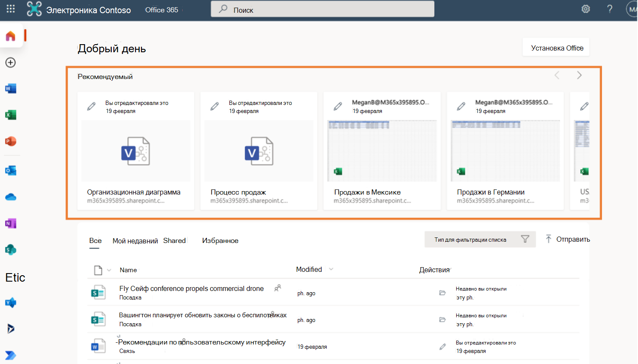The image size is (638, 364).
Task: Open the account avatar menu
Action: tap(632, 9)
